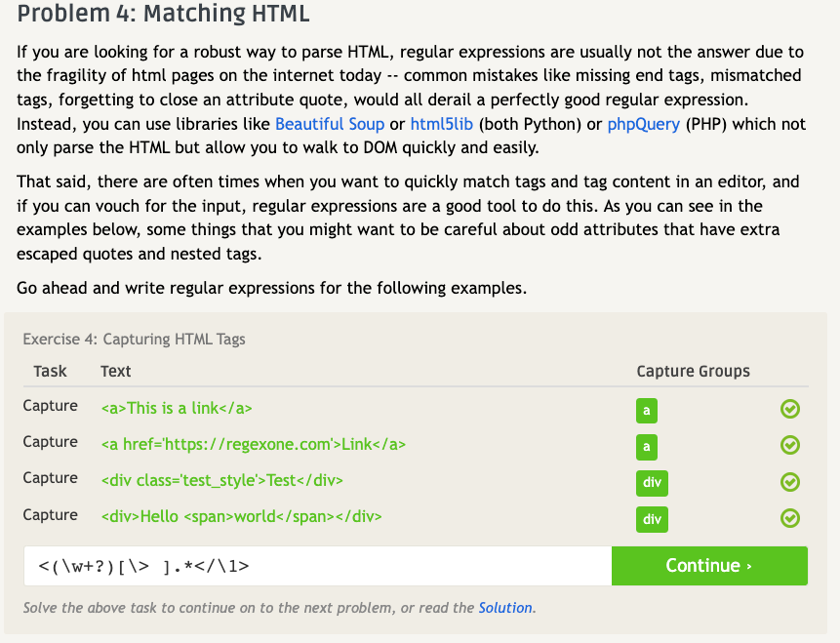Click the 'div' badge for the test_style row
The width and height of the screenshot is (840, 643).
(x=652, y=483)
